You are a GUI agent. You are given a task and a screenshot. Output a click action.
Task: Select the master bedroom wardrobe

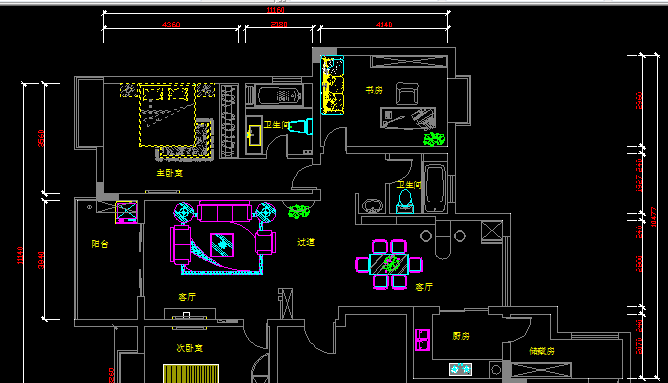coord(229,121)
